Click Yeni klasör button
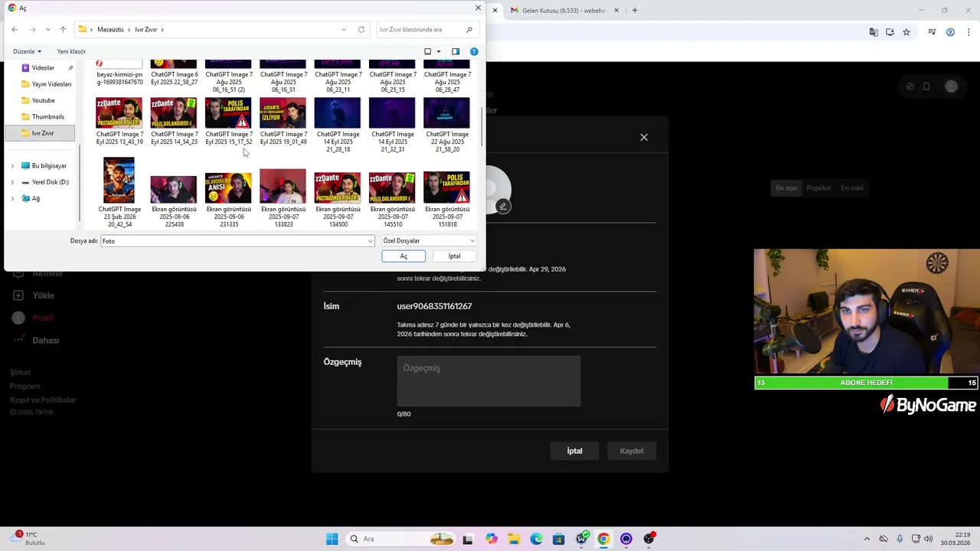980x551 pixels. pos(71,51)
